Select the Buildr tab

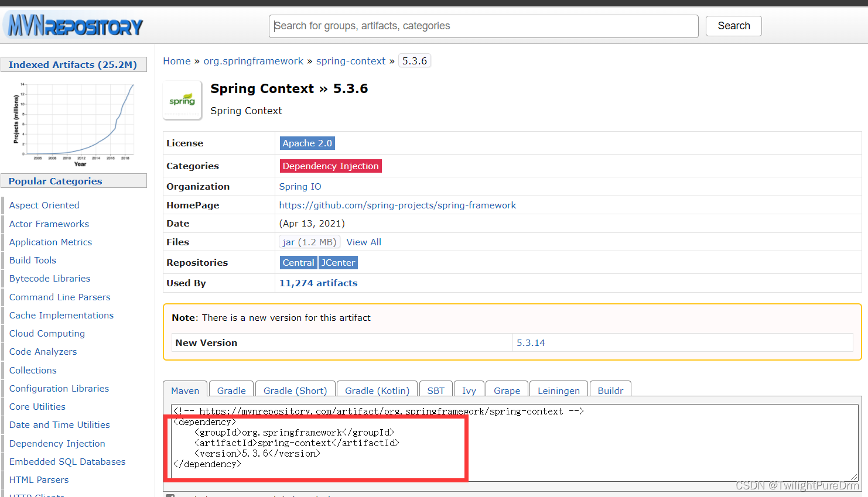pos(610,390)
